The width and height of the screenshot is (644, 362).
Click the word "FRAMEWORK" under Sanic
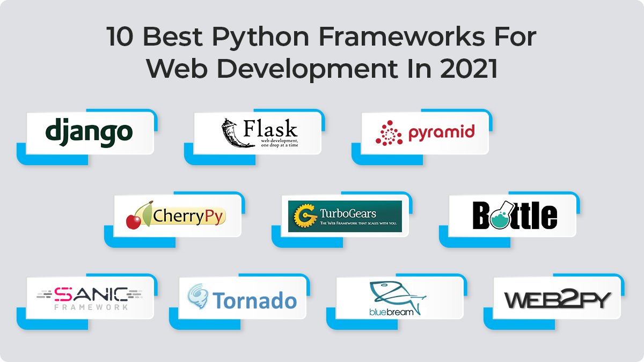91,307
